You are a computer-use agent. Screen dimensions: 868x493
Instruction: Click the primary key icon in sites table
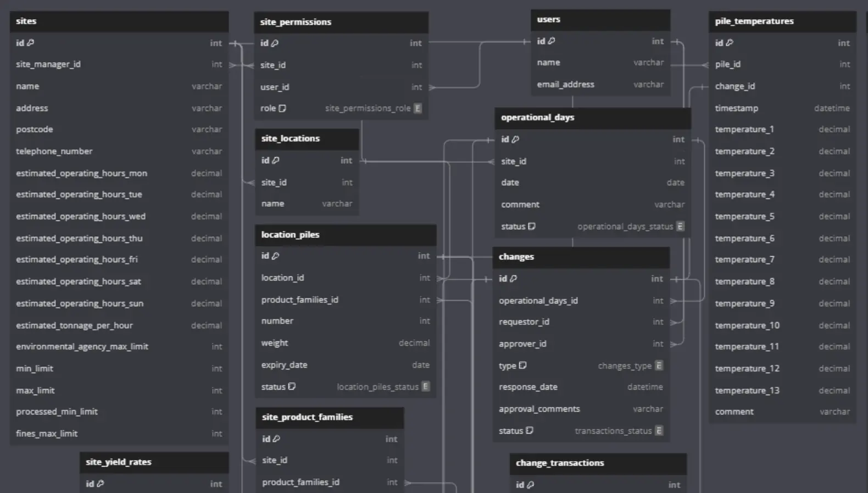click(31, 43)
